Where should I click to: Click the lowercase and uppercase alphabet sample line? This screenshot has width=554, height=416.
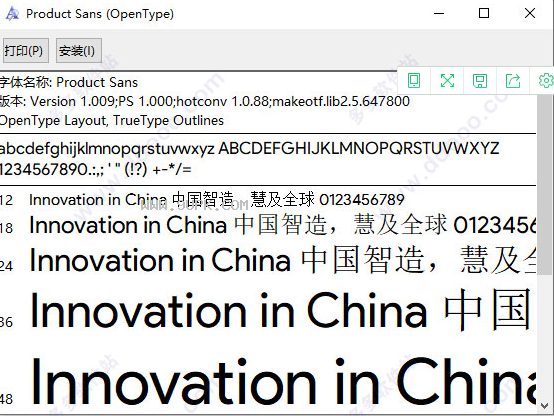click(x=249, y=148)
